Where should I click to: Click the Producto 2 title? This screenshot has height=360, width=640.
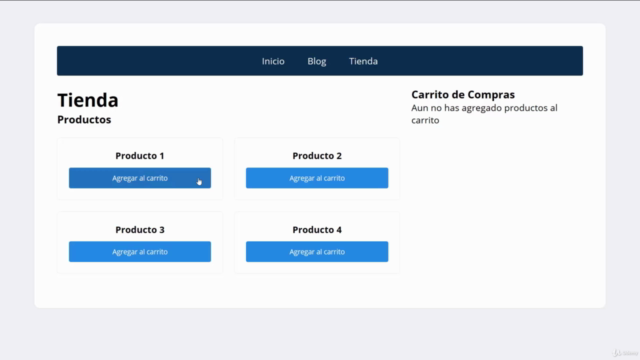tap(317, 156)
